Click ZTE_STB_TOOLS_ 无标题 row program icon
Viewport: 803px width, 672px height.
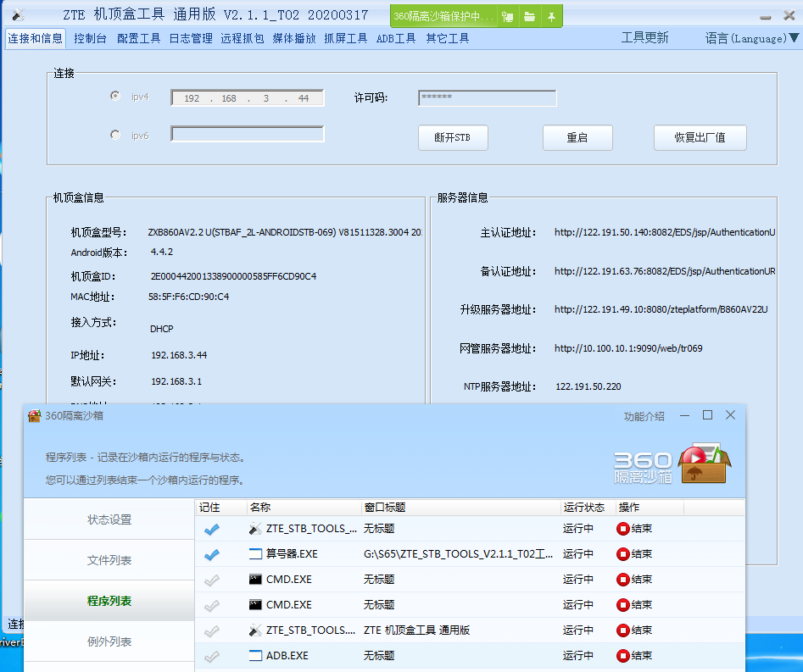(255, 529)
